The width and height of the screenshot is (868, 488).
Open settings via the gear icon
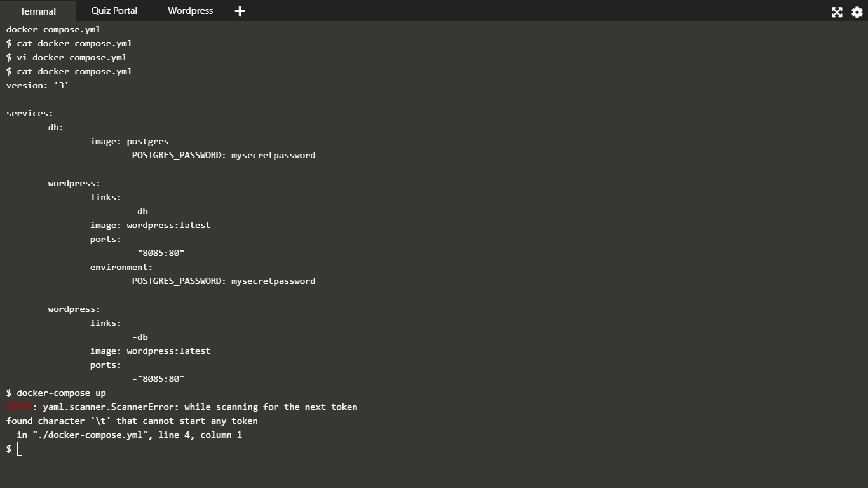point(857,12)
